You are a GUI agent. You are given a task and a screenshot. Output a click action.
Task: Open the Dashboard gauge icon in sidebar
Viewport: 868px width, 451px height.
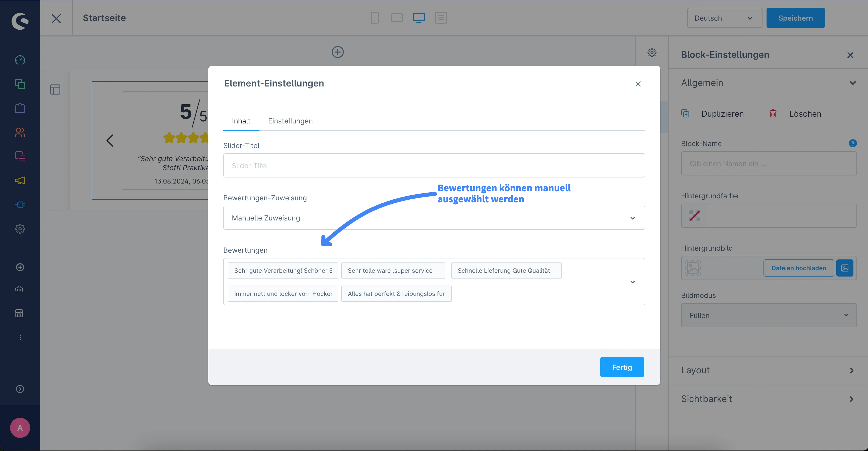pyautogui.click(x=20, y=60)
